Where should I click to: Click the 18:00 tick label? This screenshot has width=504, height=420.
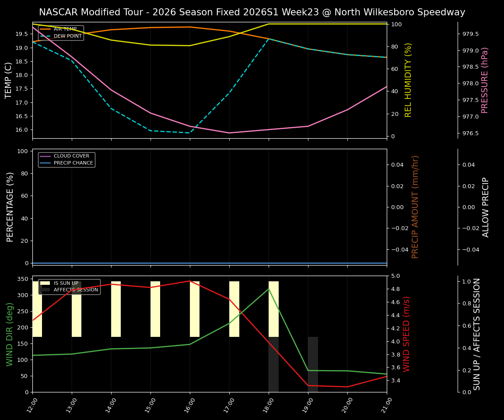tap(268, 405)
